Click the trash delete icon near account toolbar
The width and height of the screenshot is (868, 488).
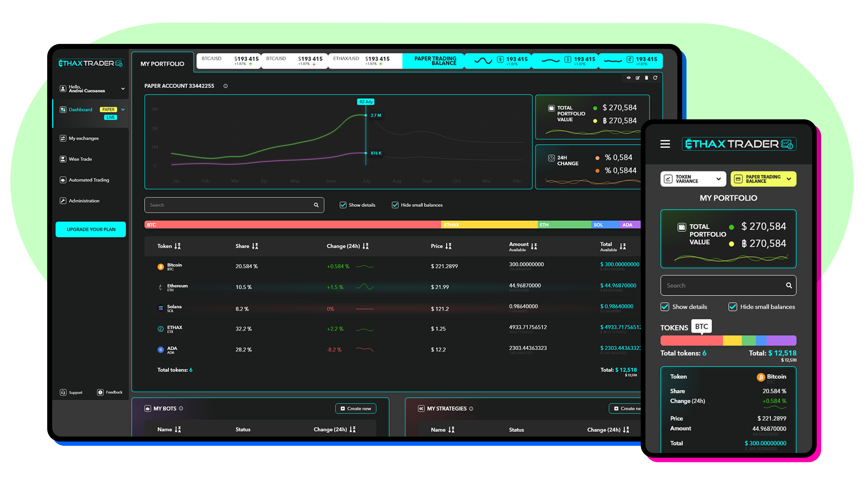coord(646,78)
